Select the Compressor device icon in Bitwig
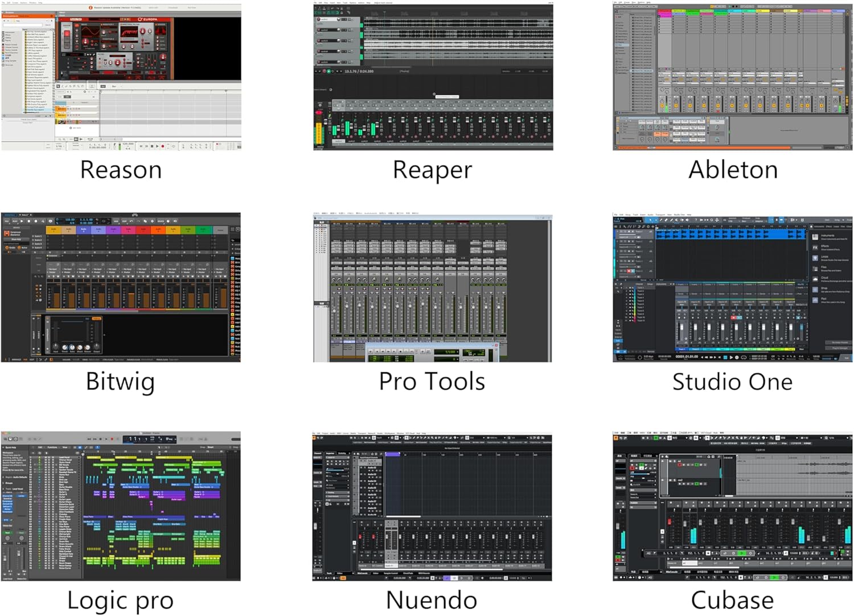This screenshot has height=616, width=854. [x=8, y=233]
